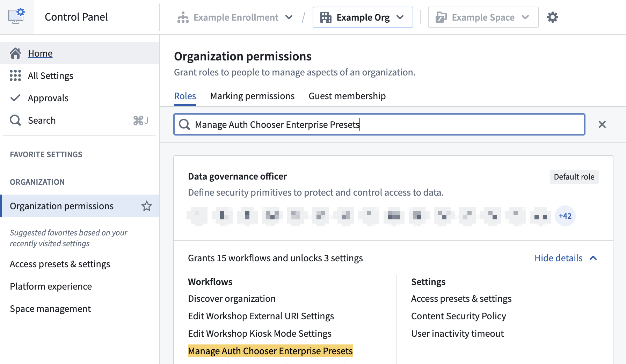Open the Guest membership tab
The image size is (626, 364).
[347, 96]
